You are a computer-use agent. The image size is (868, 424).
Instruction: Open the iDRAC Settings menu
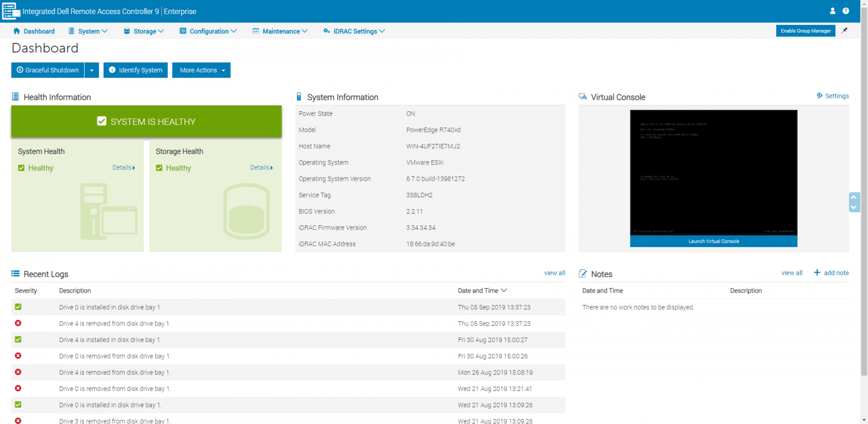tap(354, 31)
